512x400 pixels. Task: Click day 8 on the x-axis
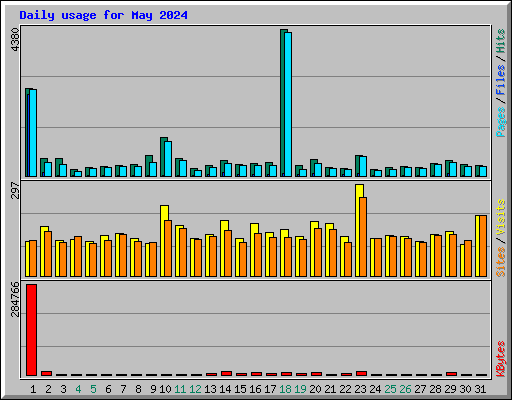(x=138, y=389)
